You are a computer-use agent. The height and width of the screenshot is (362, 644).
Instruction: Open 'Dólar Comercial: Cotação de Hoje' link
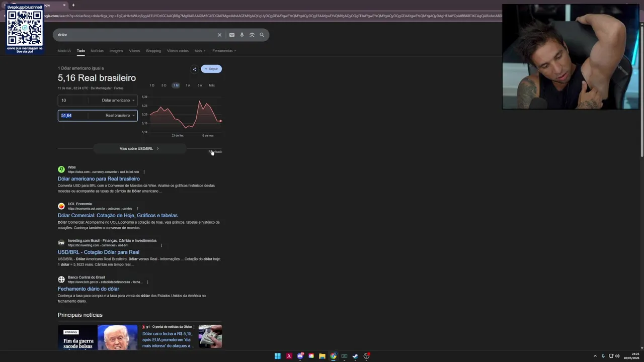(118, 215)
